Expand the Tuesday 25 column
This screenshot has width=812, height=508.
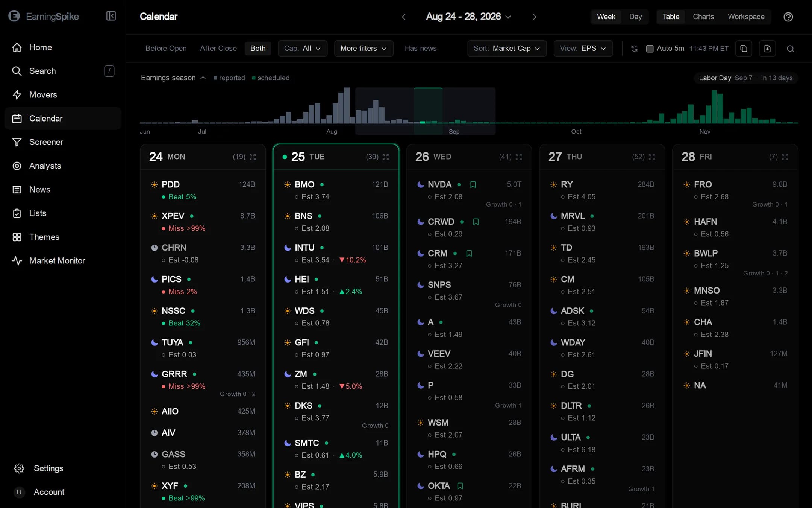(386, 157)
